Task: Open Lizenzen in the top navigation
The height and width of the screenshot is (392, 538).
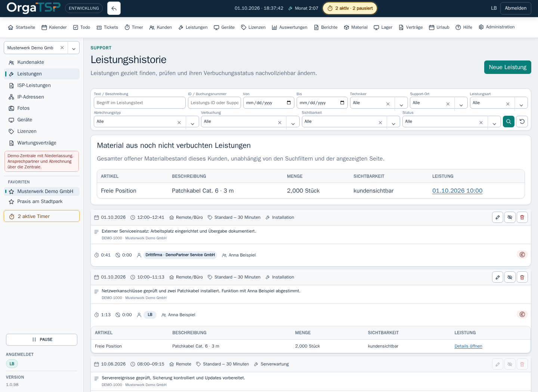Action: [x=253, y=27]
